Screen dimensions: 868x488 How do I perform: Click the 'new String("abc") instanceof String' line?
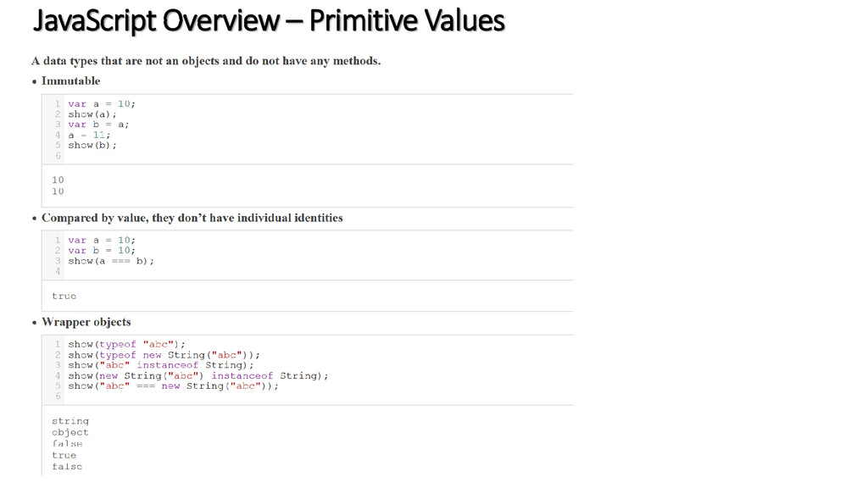pos(198,375)
